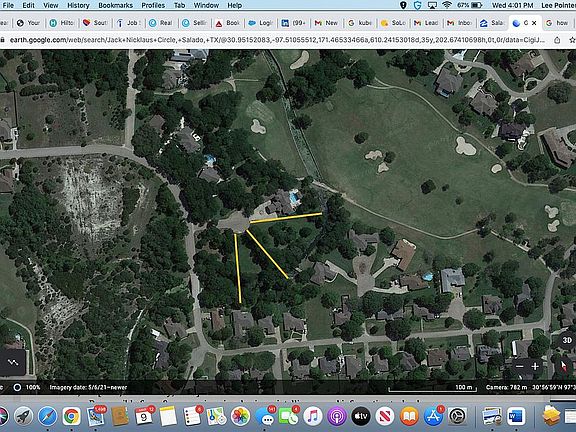
Task: Switch to the Gmail Inbox tab
Action: [x=459, y=23]
